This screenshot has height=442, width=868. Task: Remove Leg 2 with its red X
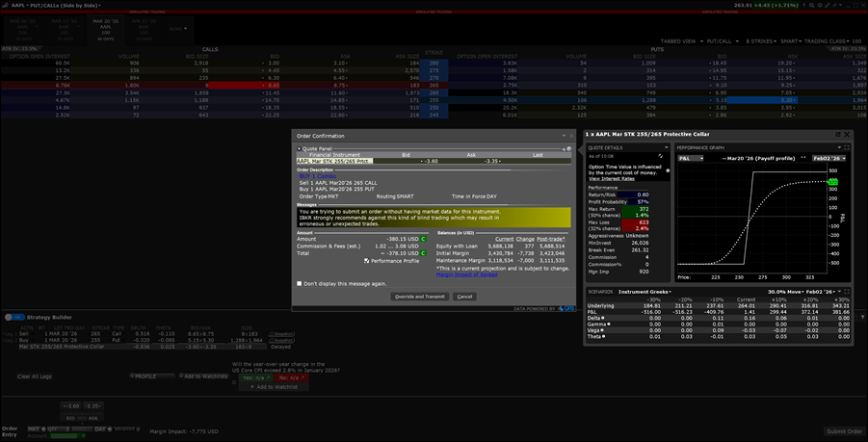click(x=5, y=341)
